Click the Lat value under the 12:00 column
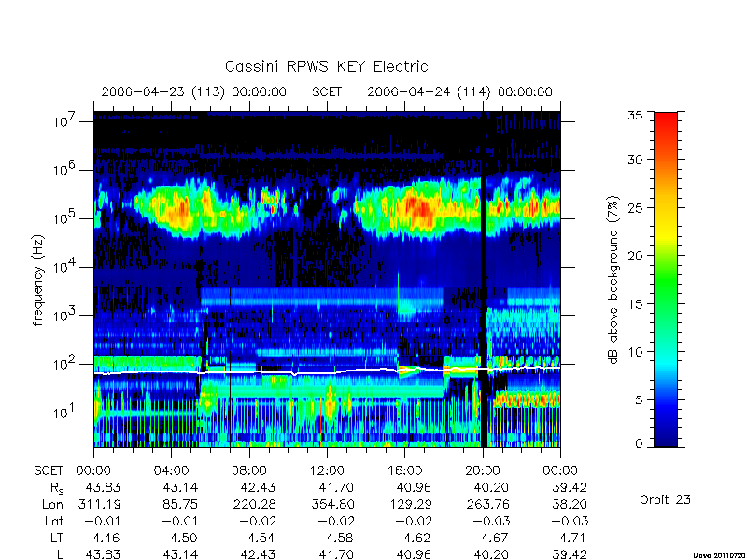 pos(335,522)
